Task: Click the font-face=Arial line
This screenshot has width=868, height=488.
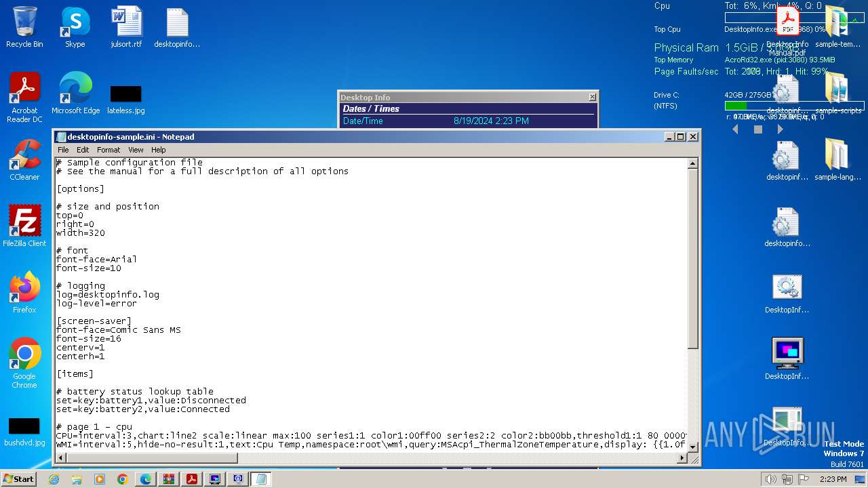Action: [96, 260]
